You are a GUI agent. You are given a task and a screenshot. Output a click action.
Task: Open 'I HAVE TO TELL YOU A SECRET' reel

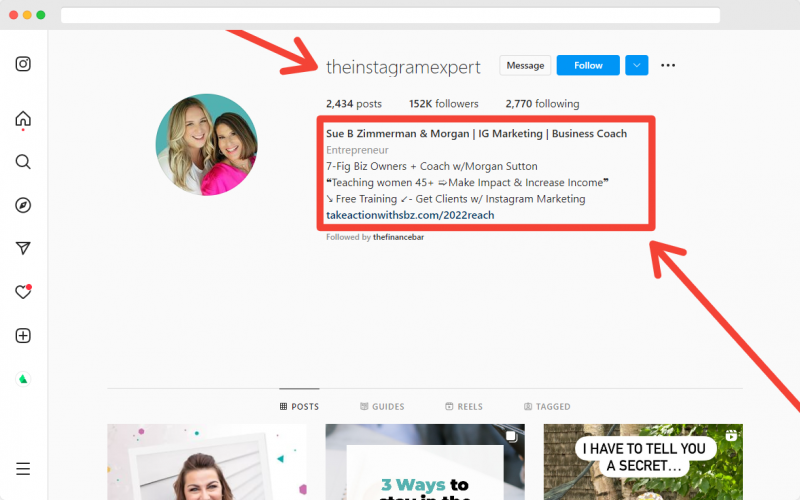643,462
